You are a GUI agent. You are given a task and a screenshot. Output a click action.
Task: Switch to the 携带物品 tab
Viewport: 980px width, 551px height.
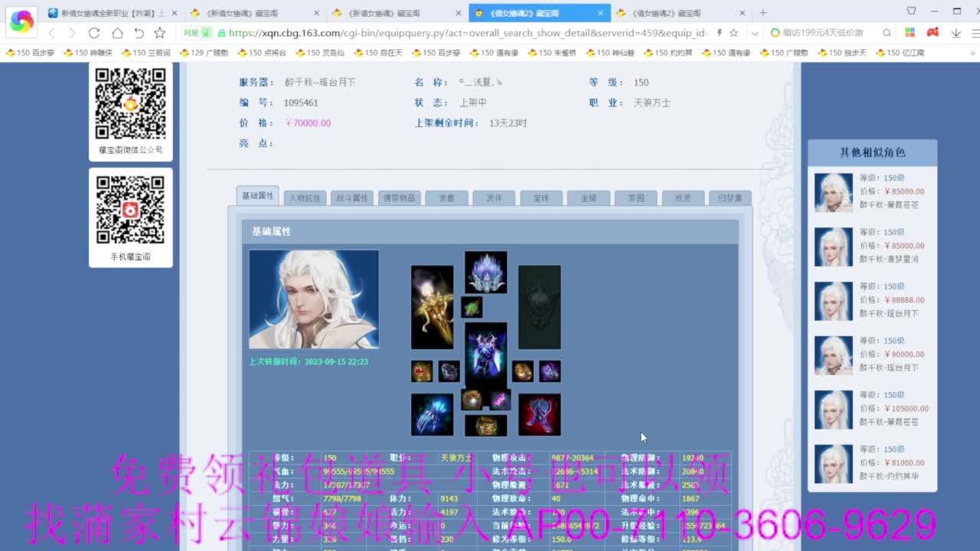point(399,197)
